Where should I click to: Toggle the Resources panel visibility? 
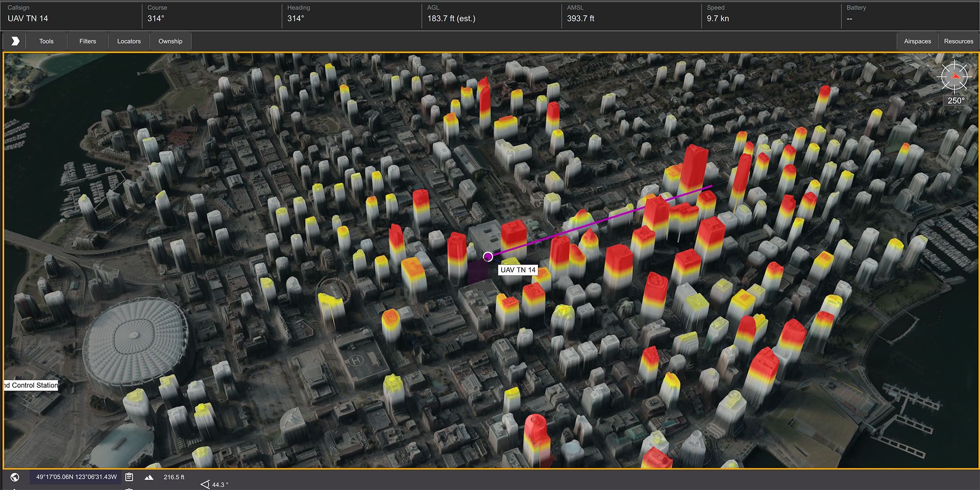(958, 41)
